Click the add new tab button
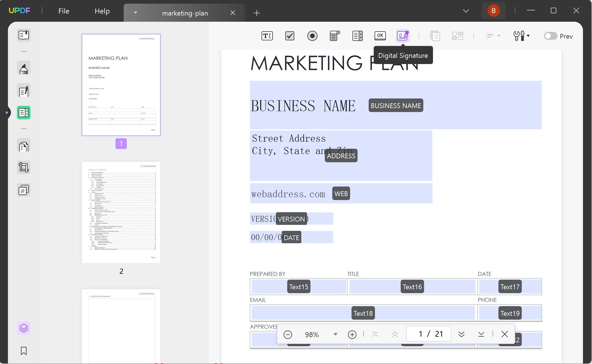 pyautogui.click(x=257, y=13)
